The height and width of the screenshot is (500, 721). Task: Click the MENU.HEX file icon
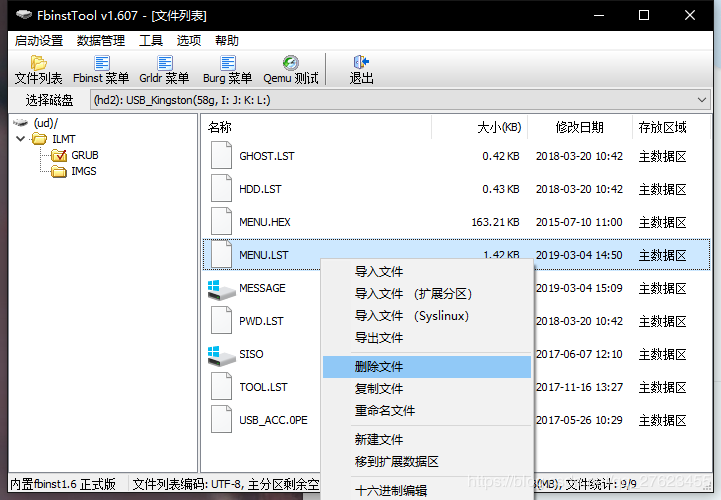(x=221, y=222)
